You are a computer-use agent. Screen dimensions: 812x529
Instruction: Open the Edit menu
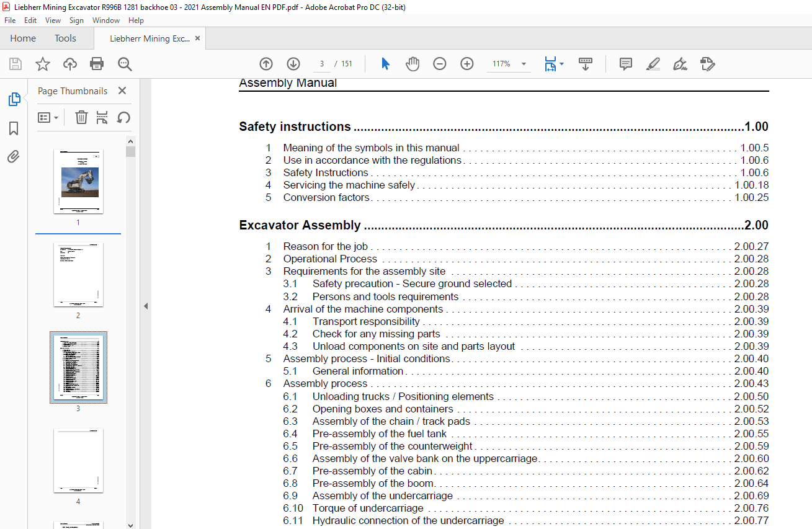point(30,20)
